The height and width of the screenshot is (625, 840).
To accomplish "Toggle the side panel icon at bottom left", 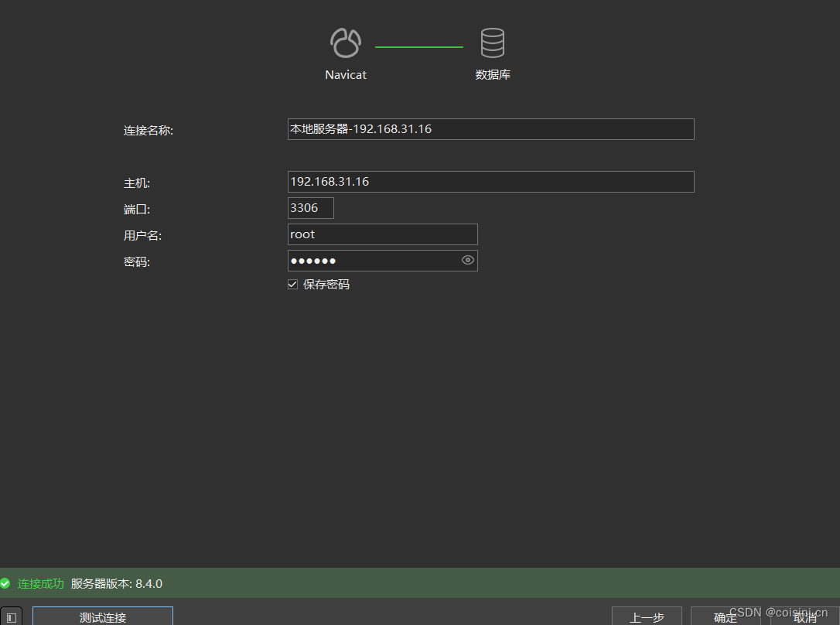I will click(x=12, y=617).
